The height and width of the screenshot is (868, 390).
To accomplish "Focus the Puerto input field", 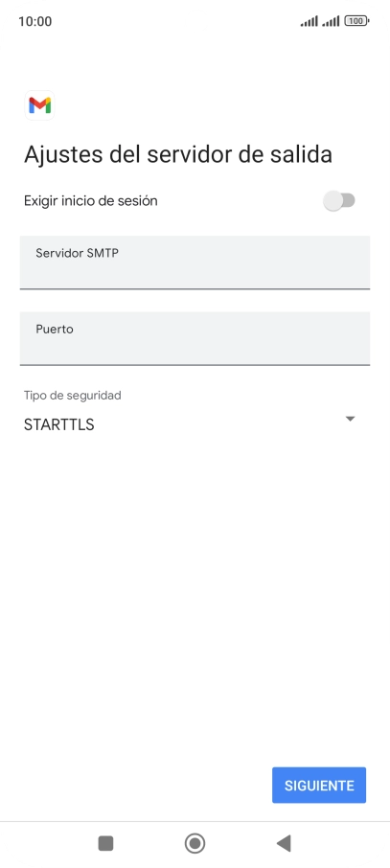I will pos(195,338).
